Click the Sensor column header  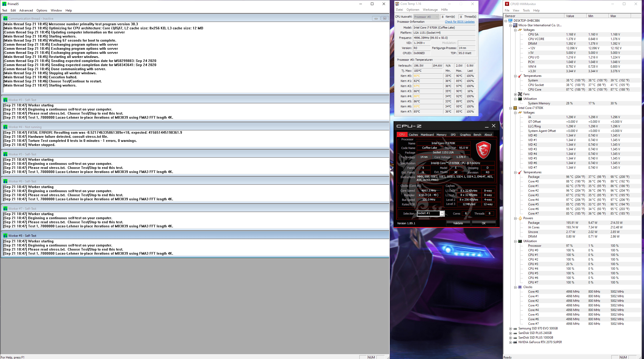pyautogui.click(x=534, y=16)
